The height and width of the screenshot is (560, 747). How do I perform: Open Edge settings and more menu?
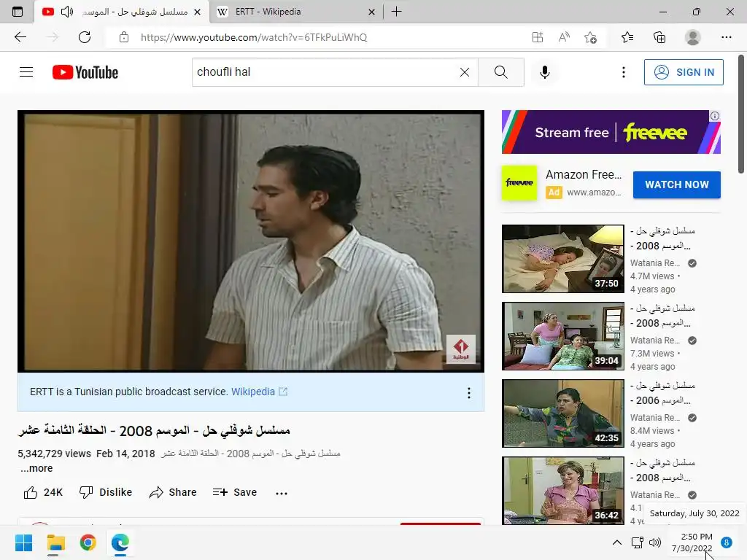coord(726,37)
